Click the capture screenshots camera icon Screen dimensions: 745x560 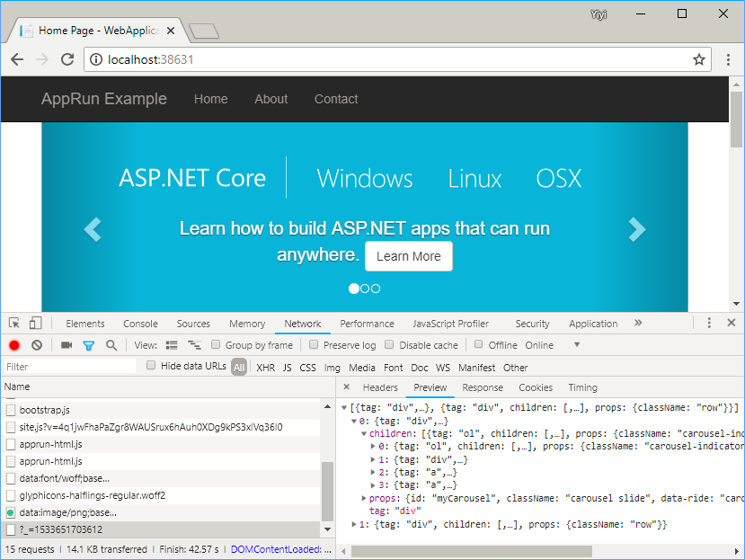(67, 345)
